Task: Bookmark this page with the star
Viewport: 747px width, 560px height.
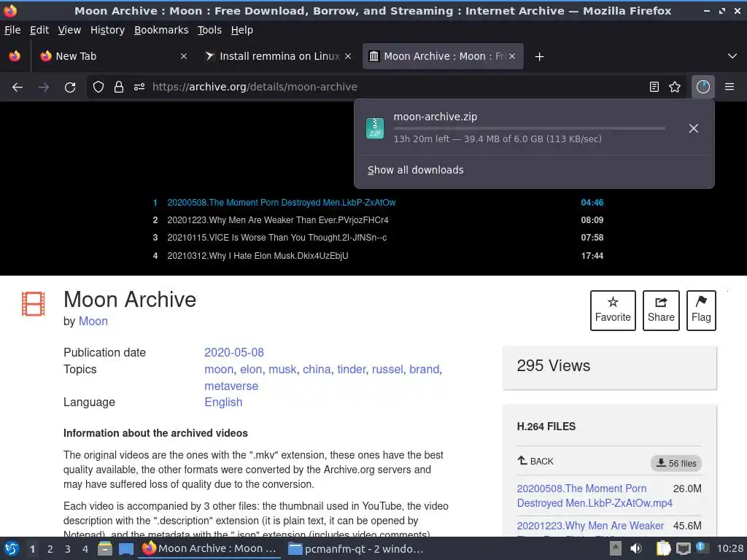Action: click(675, 87)
